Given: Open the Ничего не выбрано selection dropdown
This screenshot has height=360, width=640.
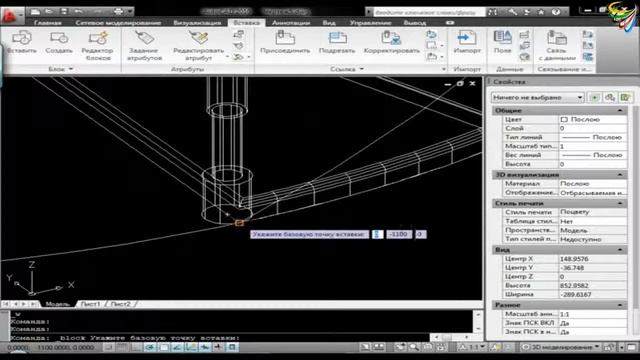Looking at the screenshot, I should (x=538, y=98).
